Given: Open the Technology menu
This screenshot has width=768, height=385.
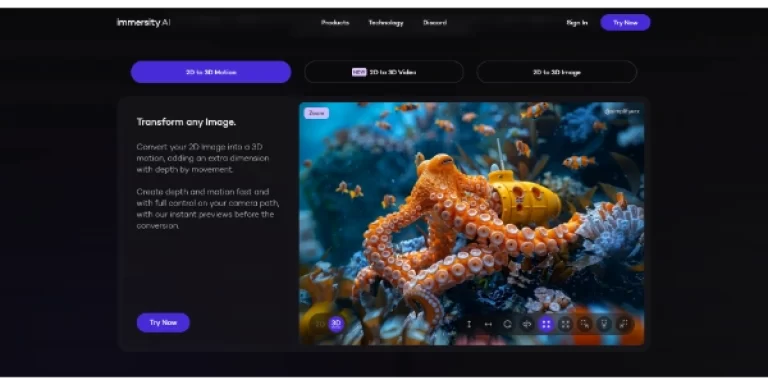Looking at the screenshot, I should [x=386, y=23].
